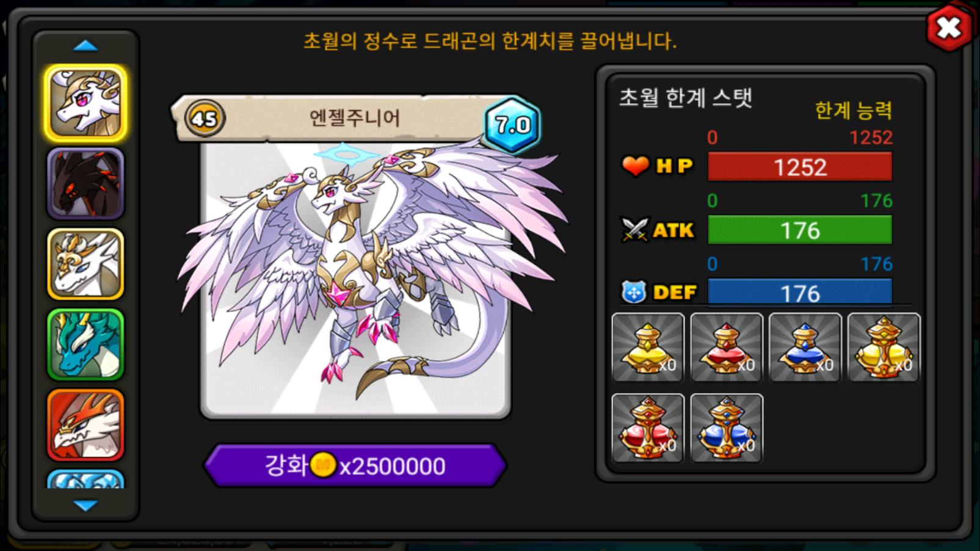Select the orange-crested white dragon portrait
Viewport: 980px width, 551px height.
tap(85, 425)
